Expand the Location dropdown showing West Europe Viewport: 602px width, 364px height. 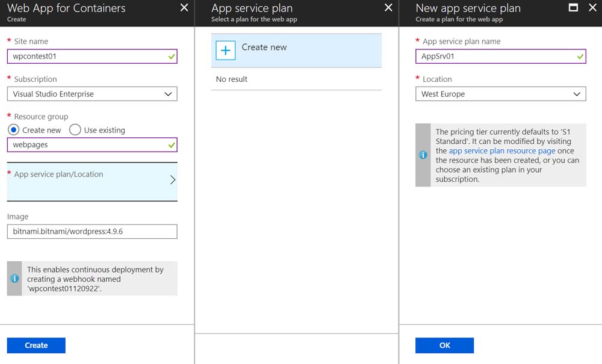point(500,94)
